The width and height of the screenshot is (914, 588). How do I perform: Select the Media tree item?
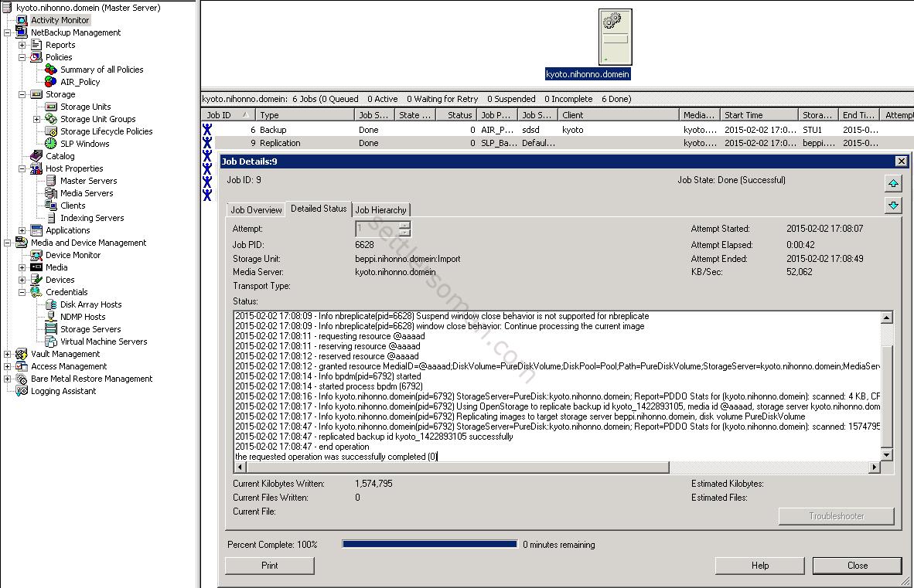pyautogui.click(x=56, y=267)
